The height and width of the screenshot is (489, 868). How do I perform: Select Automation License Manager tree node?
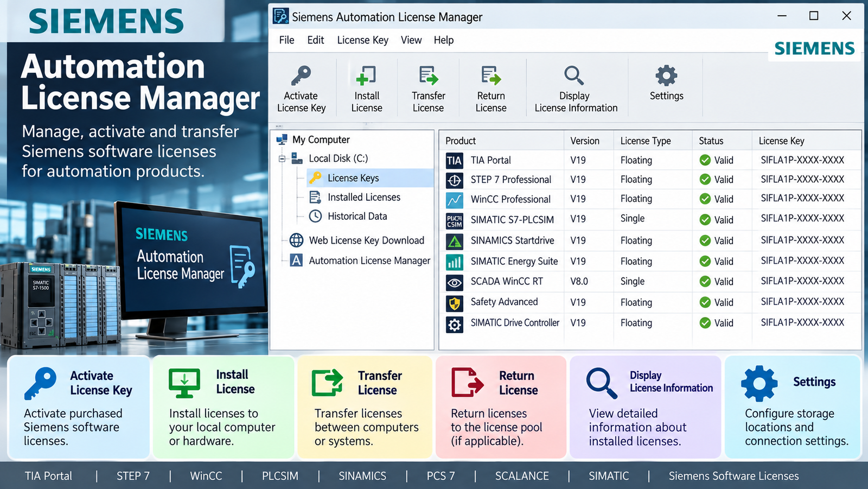tap(369, 261)
